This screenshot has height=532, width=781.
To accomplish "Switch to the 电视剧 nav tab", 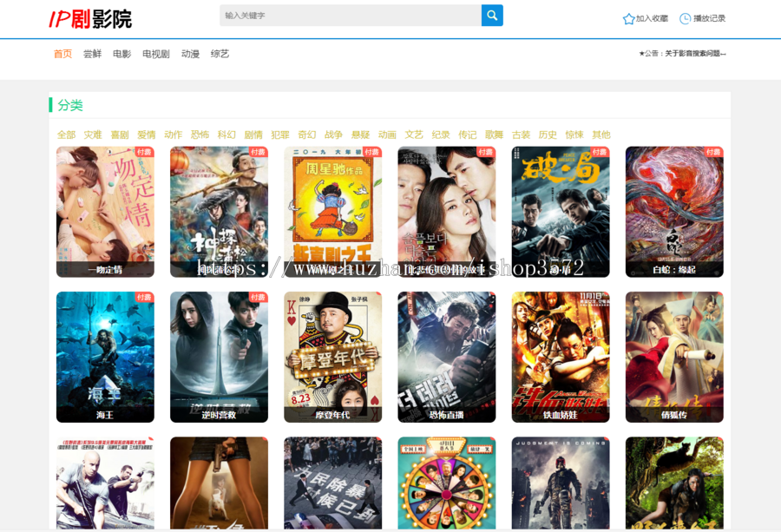I will coord(156,54).
